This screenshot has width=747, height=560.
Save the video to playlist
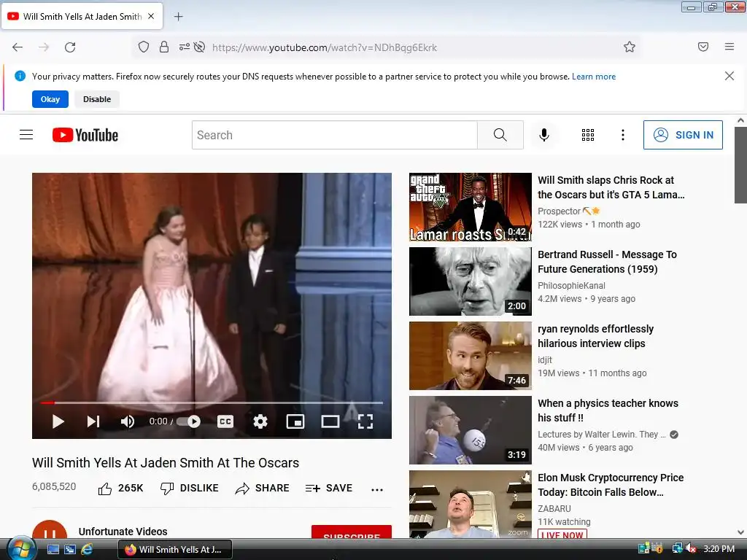329,488
